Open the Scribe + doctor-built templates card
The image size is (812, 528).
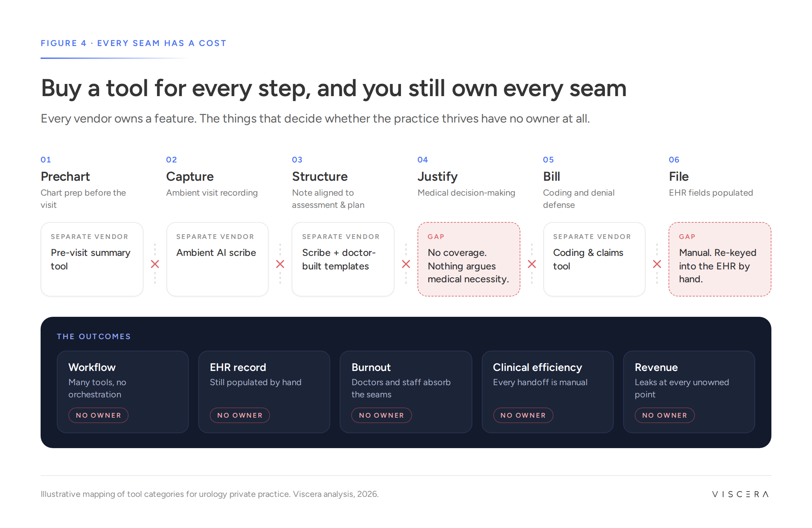[x=343, y=259]
